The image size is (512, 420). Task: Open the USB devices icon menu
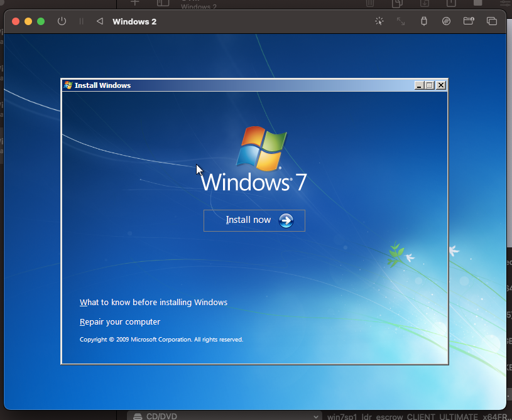tap(424, 21)
